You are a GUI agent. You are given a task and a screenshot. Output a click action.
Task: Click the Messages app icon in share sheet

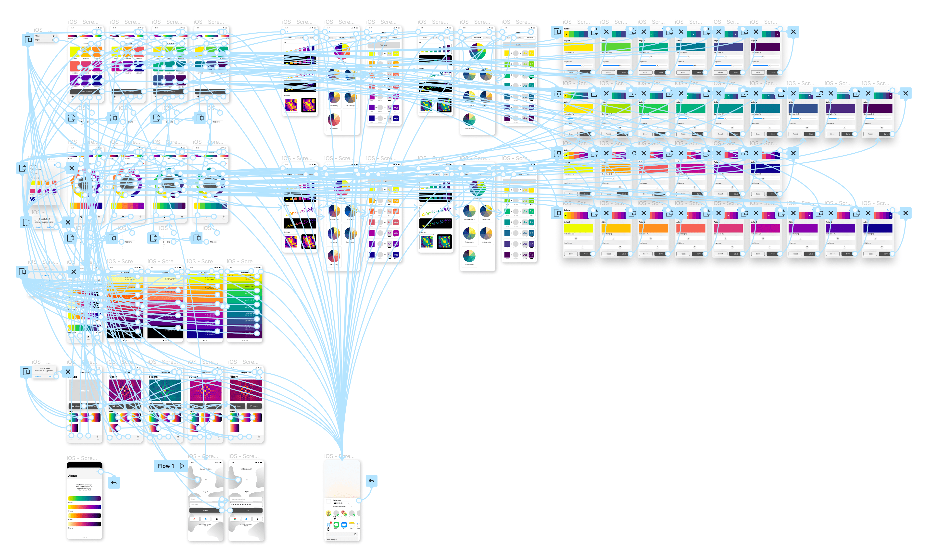point(336,525)
